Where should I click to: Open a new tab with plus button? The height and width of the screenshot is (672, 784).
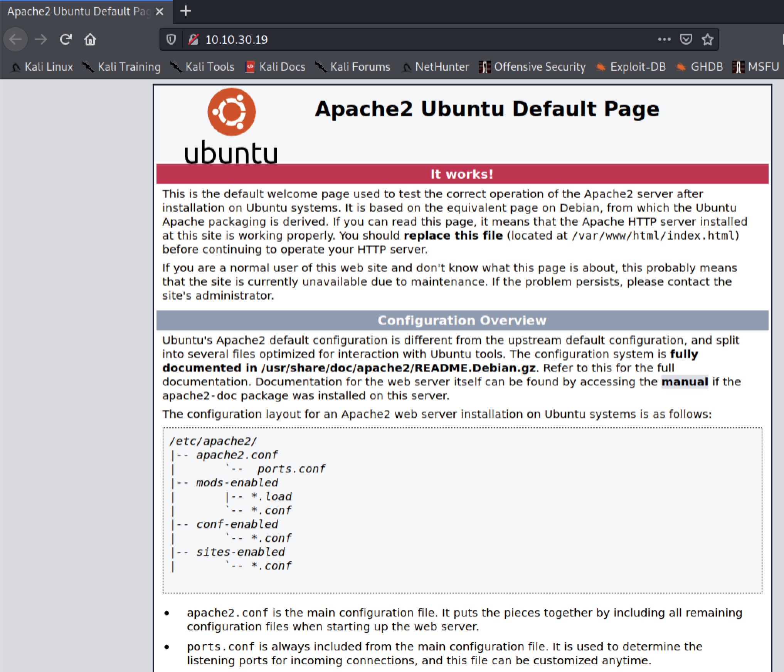pyautogui.click(x=186, y=11)
